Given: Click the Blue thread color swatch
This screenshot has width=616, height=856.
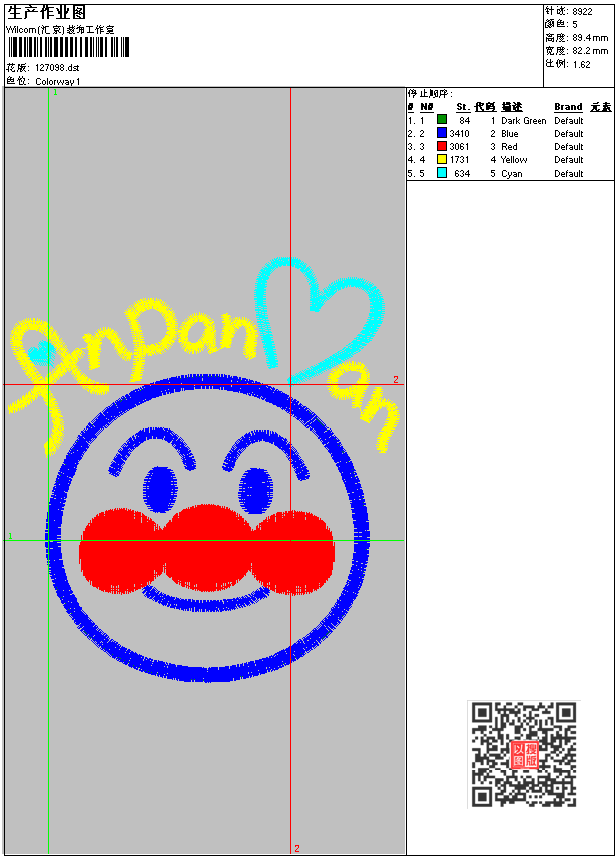Looking at the screenshot, I should [x=442, y=133].
